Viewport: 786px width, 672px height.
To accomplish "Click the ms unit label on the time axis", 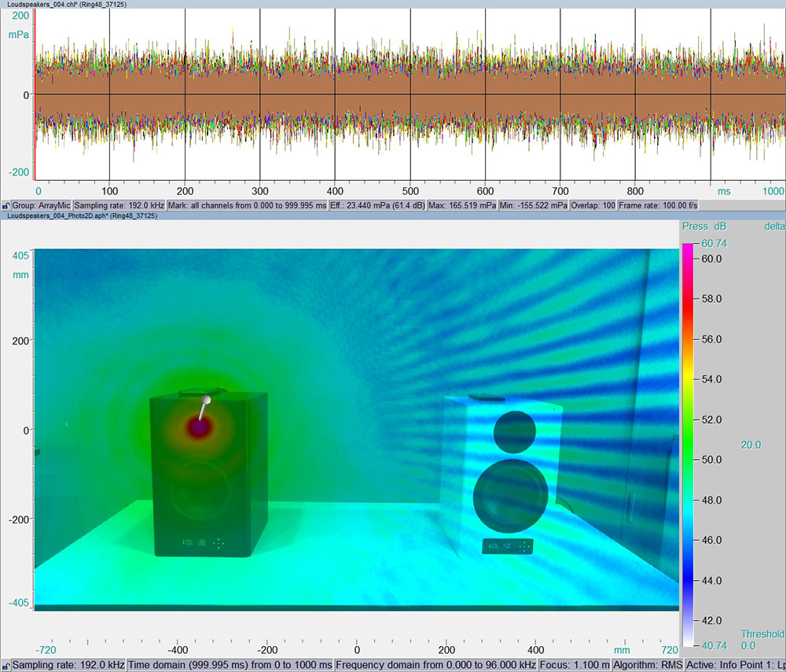I will 724,192.
